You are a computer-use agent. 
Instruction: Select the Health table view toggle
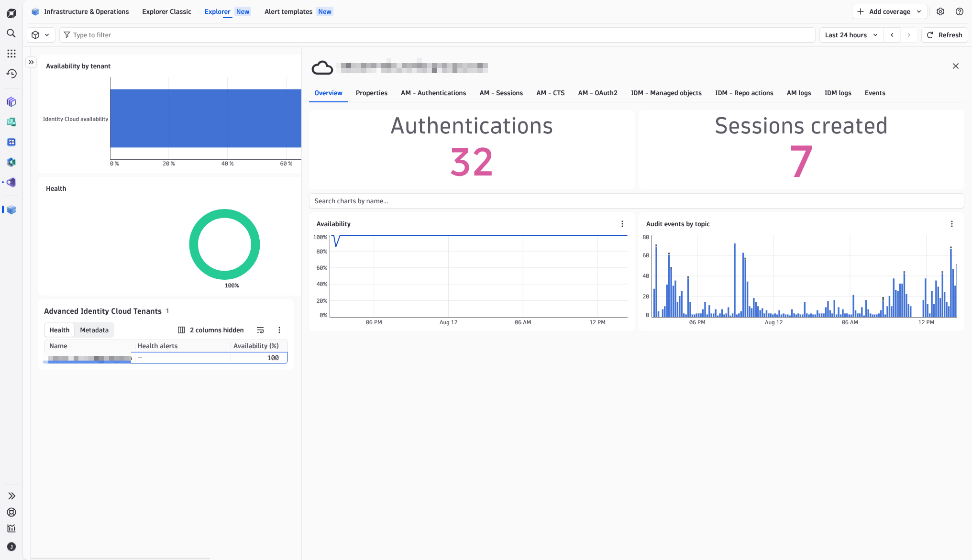(x=59, y=330)
